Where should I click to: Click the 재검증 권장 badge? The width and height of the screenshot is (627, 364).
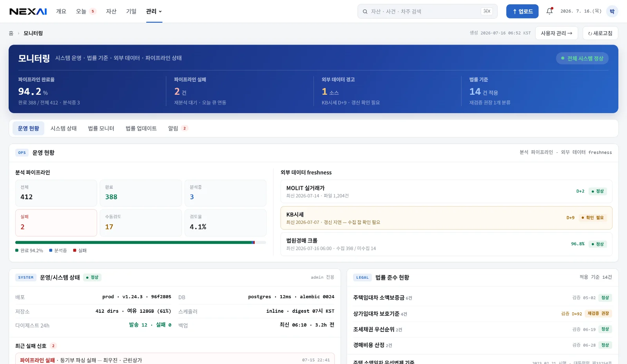click(598, 314)
